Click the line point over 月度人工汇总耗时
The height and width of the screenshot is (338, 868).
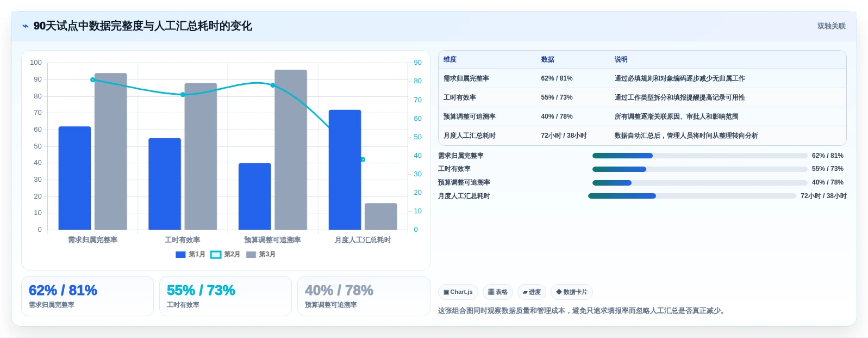pyautogui.click(x=363, y=159)
